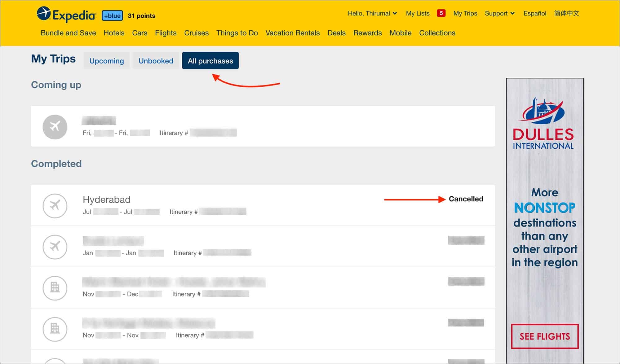Expand the Support dropdown menu
620x364 pixels.
pyautogui.click(x=500, y=13)
